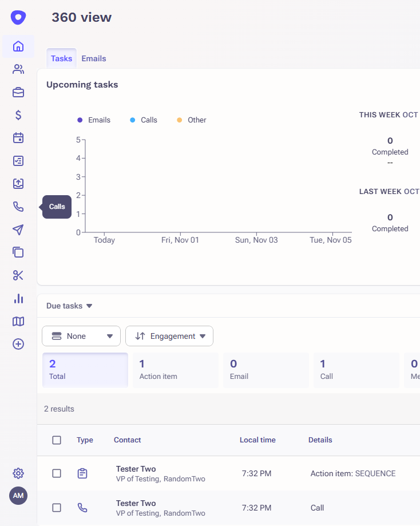Open the Home sidebar icon

(x=18, y=46)
